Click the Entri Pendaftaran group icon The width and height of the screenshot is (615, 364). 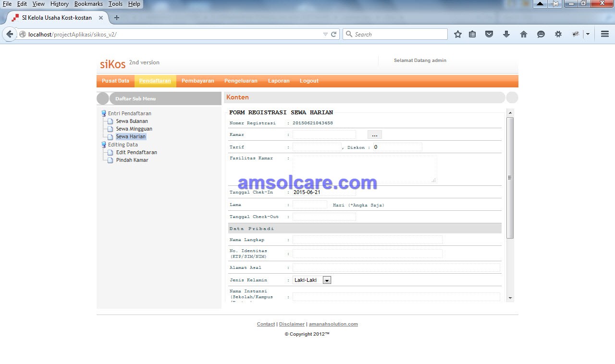click(104, 114)
